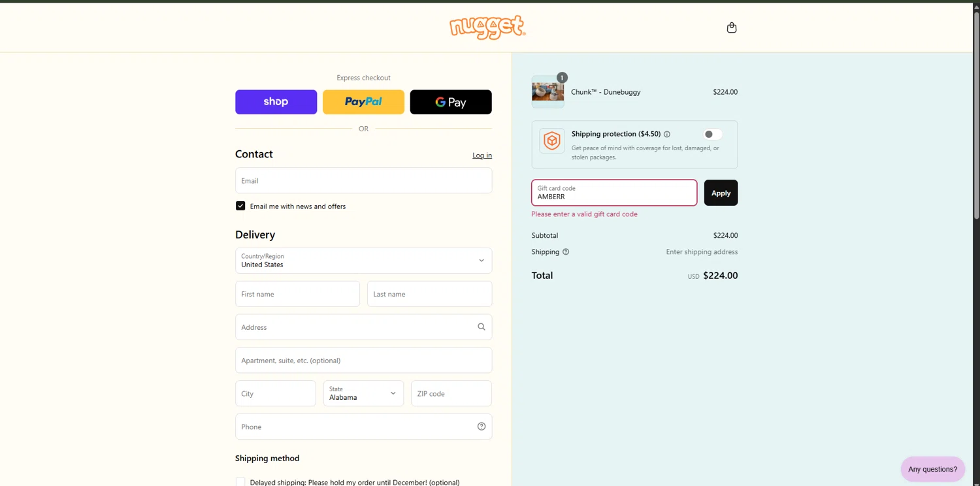Click the ZIP code field
This screenshot has height=486, width=980.
point(451,393)
